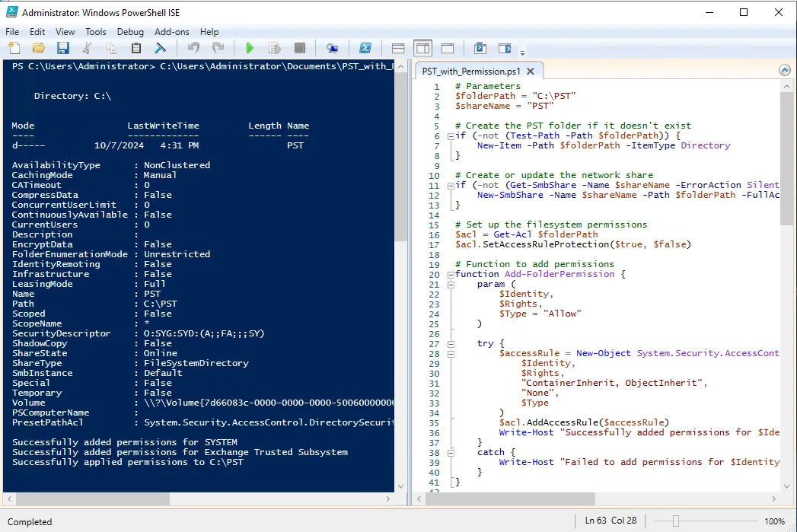The image size is (797, 532).
Task: Click the script pane horizontal scrollbar thumb
Action: pyautogui.click(x=510, y=499)
